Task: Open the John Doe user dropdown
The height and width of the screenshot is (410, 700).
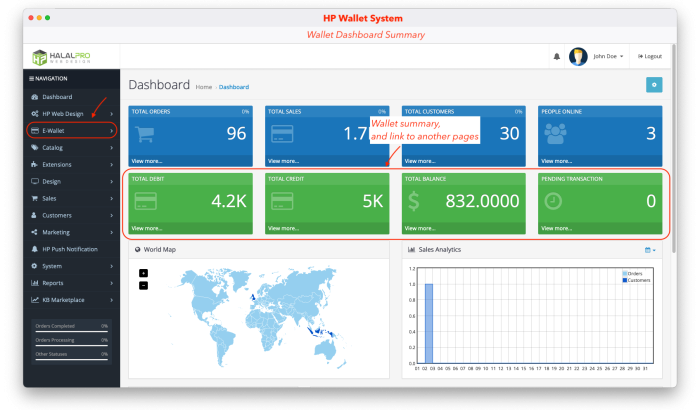Action: (608, 56)
